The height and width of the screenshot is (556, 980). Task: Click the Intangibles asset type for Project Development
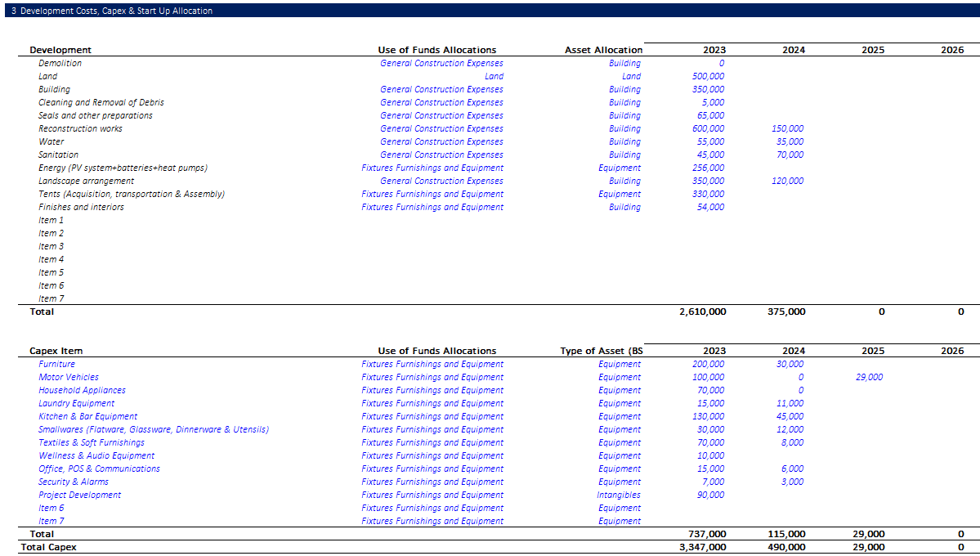point(618,495)
